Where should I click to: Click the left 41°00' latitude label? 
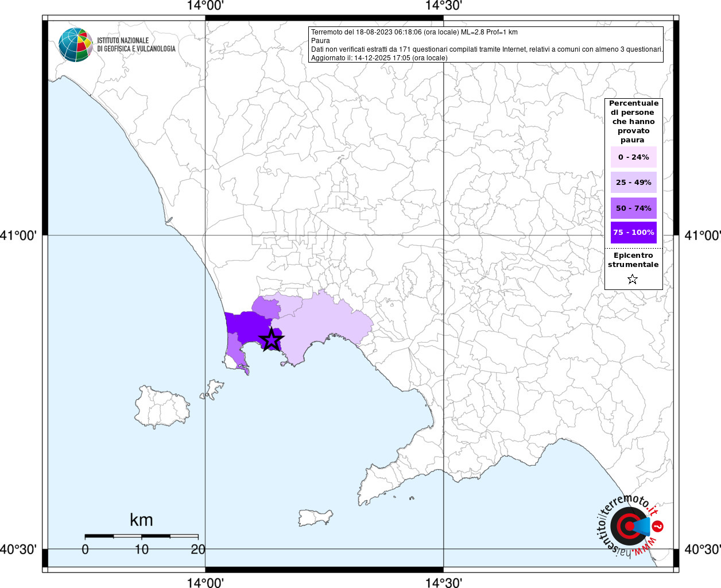[18, 235]
